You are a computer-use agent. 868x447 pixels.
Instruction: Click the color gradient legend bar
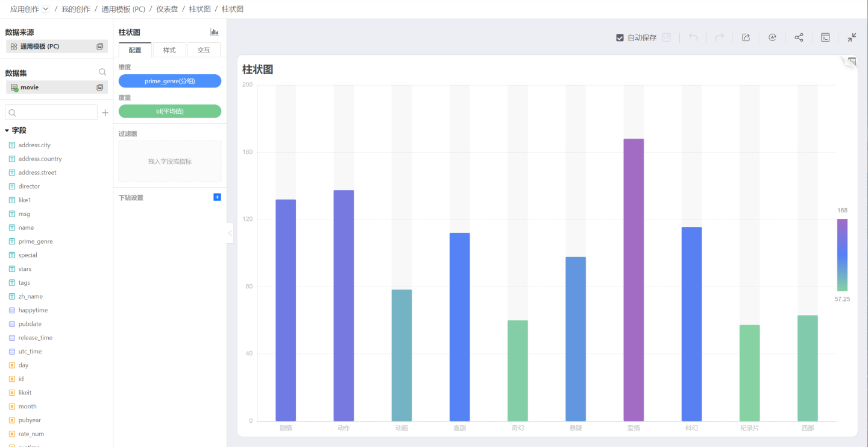pos(842,255)
